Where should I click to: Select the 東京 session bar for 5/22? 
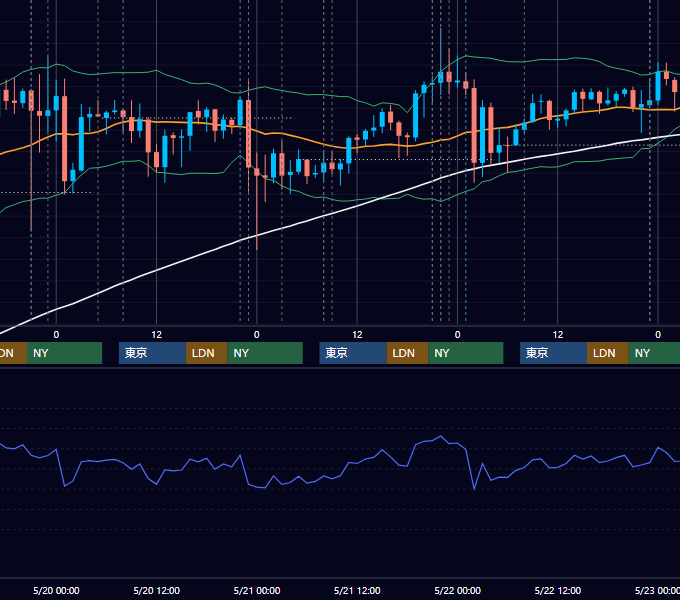[x=553, y=353]
